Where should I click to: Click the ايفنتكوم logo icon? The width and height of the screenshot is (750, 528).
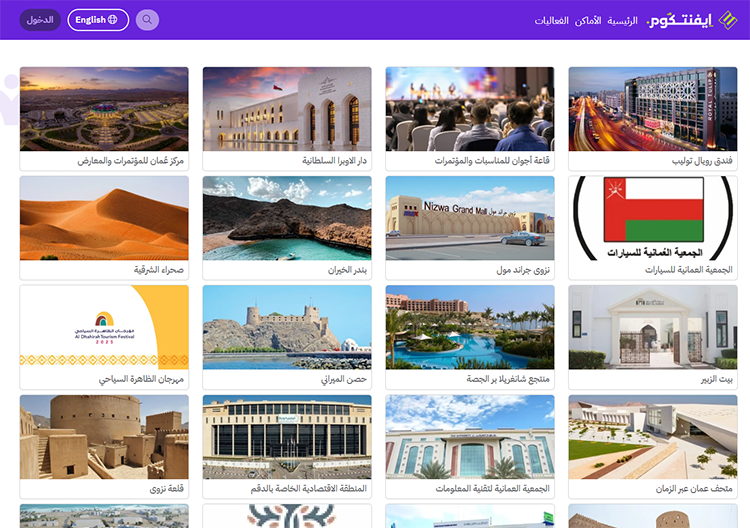coord(728,20)
